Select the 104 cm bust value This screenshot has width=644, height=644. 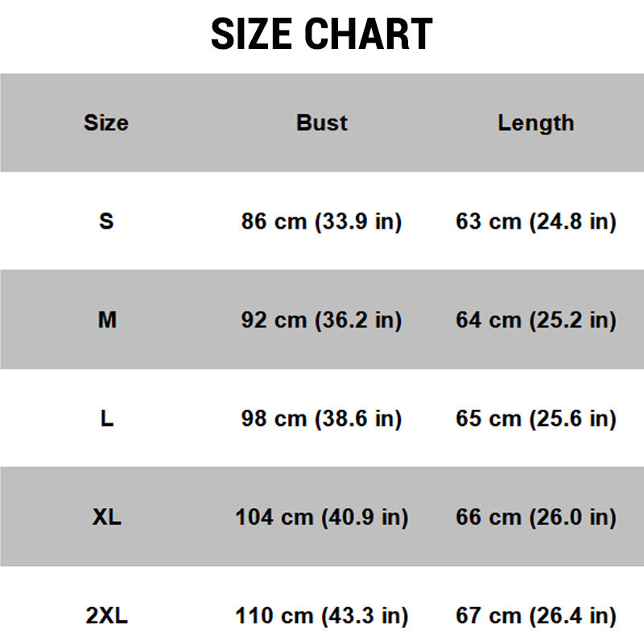point(321,518)
